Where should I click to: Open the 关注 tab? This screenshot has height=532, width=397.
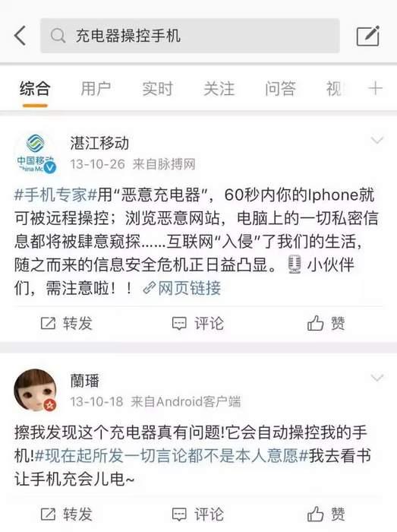[x=219, y=89]
